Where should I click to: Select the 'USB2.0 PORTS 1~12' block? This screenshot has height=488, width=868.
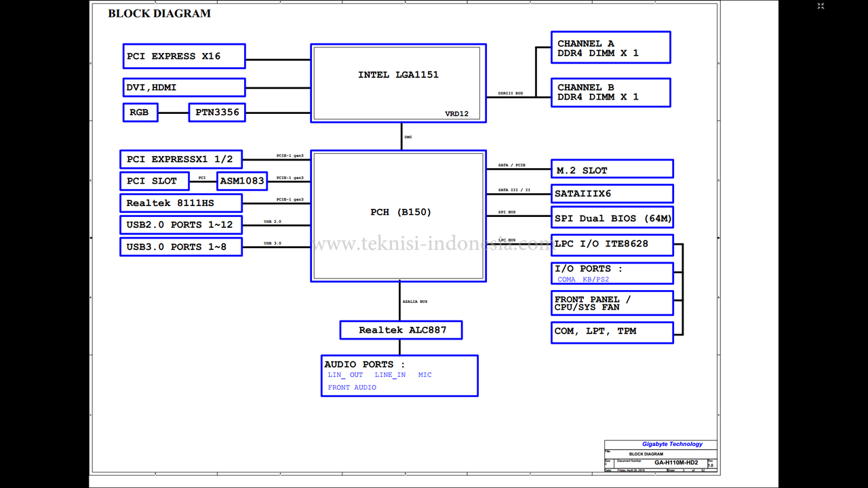click(181, 224)
